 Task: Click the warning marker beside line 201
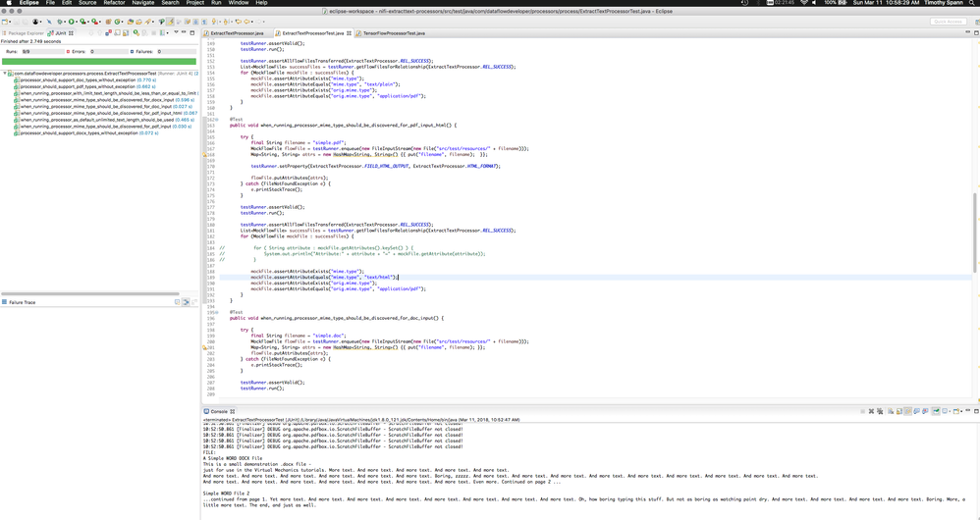pyautogui.click(x=205, y=347)
